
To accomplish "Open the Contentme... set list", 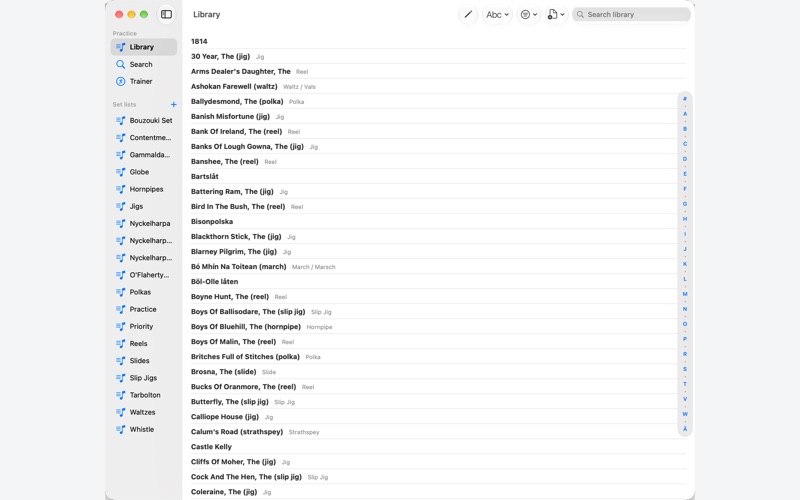I will pos(144,138).
